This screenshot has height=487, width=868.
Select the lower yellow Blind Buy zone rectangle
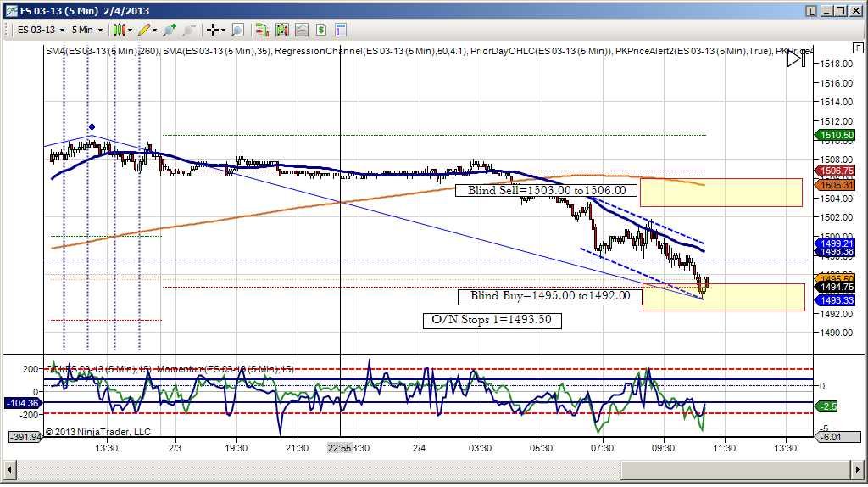(x=724, y=298)
